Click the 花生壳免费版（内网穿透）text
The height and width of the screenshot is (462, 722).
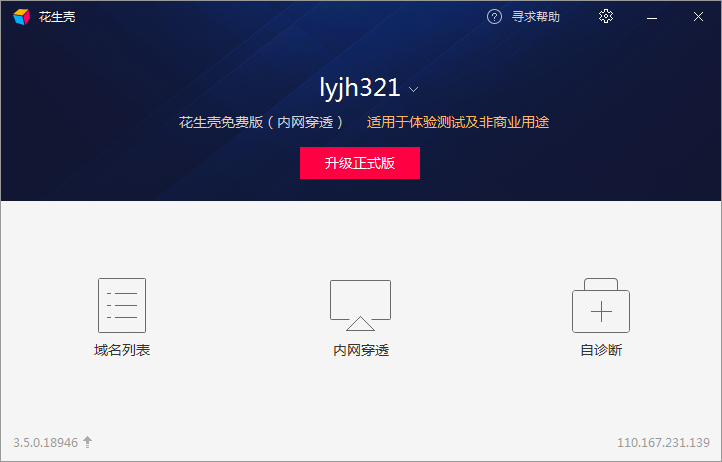click(x=261, y=123)
